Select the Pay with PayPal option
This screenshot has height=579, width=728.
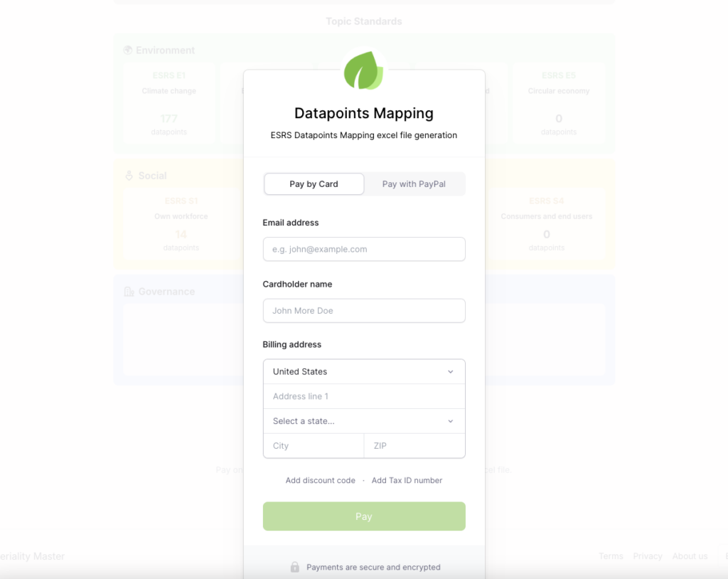(x=414, y=184)
